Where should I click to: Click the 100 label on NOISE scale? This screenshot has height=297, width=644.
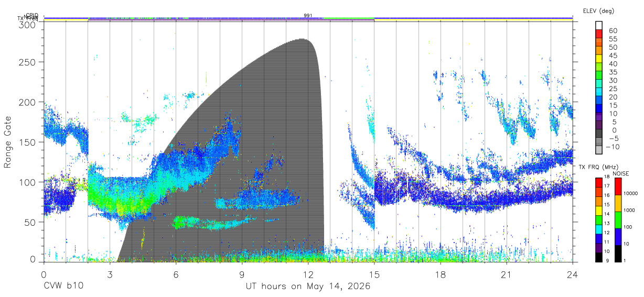(x=628, y=227)
